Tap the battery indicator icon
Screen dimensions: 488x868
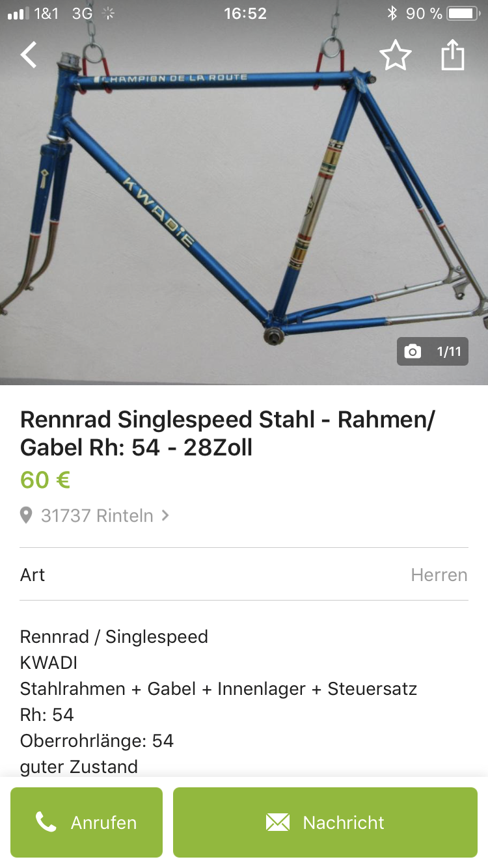coord(463,14)
